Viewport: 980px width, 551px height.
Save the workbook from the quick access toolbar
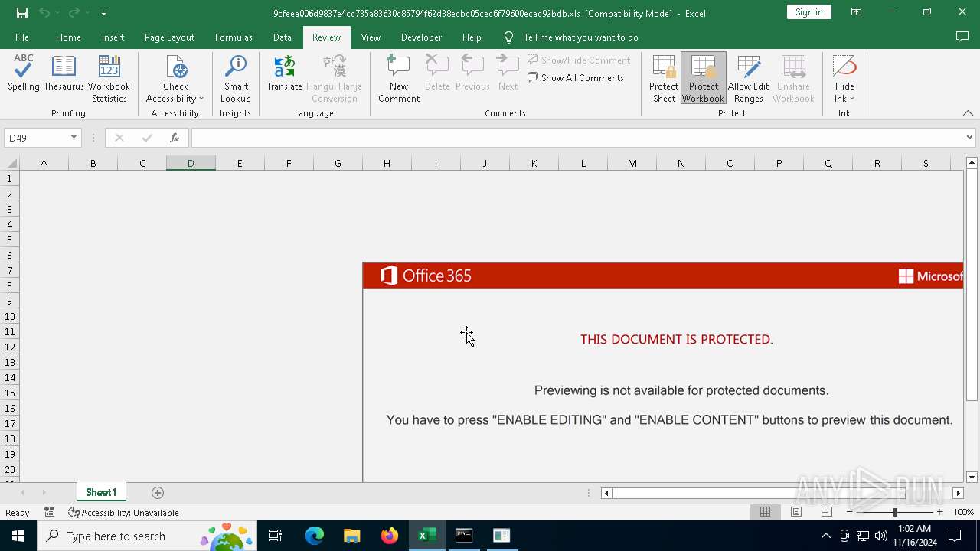[22, 13]
